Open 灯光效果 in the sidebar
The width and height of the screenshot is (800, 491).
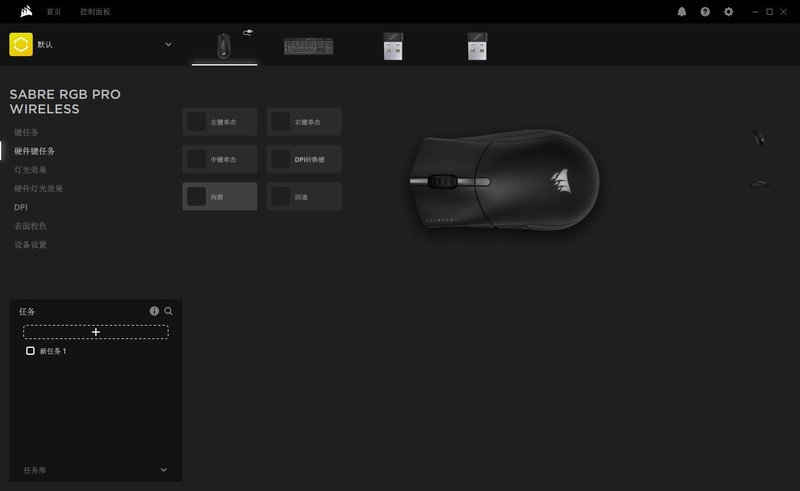tap(30, 169)
